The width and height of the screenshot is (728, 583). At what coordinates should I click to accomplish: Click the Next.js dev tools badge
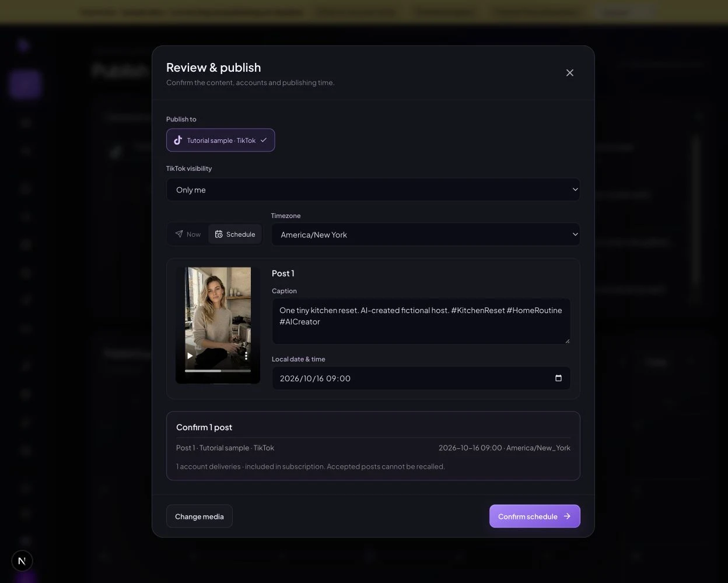(22, 561)
